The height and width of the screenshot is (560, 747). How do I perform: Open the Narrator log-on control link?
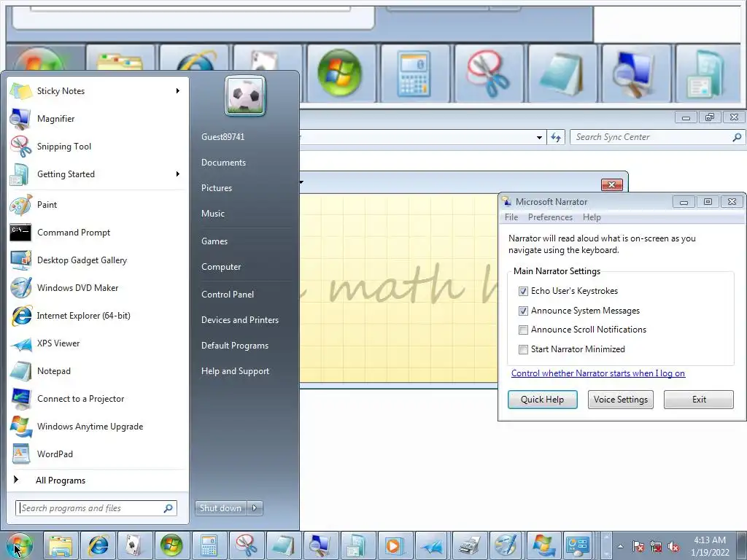coord(598,373)
